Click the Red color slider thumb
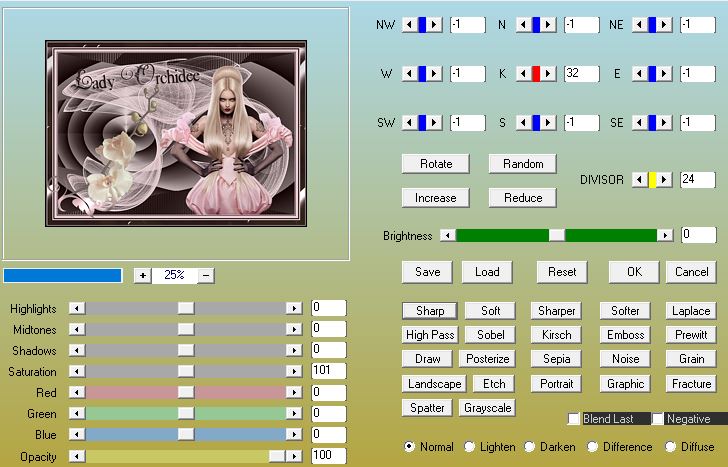The image size is (728, 467). point(186,392)
